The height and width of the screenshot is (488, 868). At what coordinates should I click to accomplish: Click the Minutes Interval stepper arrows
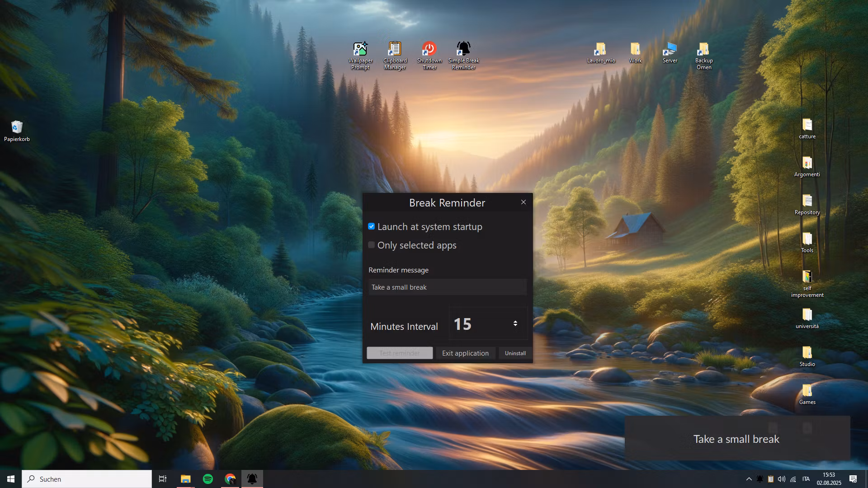[515, 323]
